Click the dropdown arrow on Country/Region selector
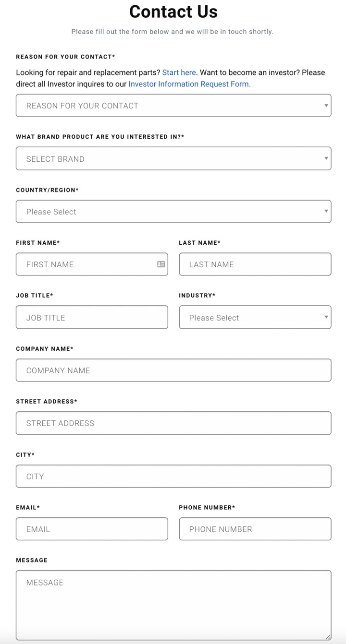346x644 pixels. click(326, 211)
